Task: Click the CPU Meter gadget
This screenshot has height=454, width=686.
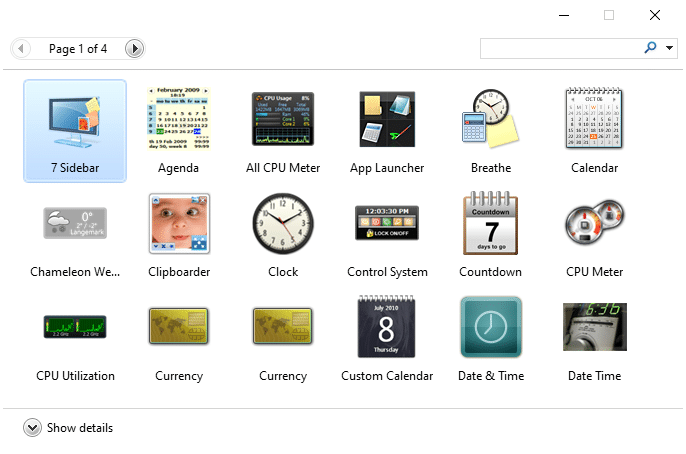Action: [x=594, y=224]
